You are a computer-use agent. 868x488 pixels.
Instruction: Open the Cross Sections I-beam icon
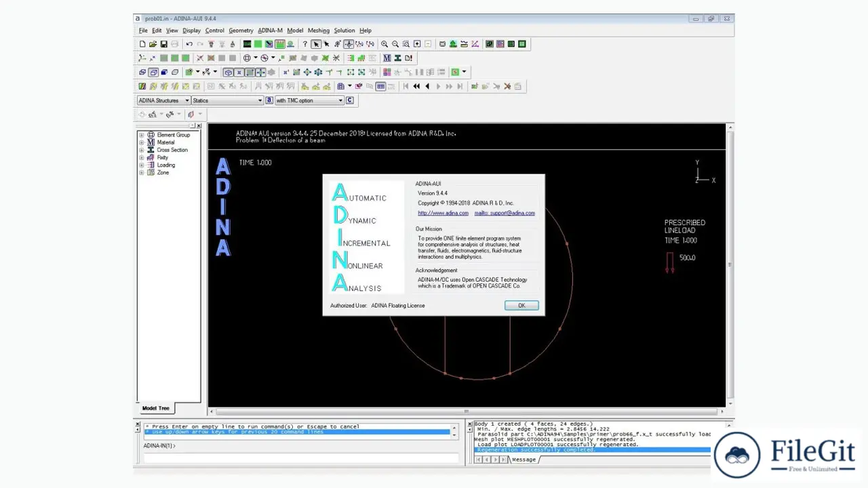pyautogui.click(x=397, y=58)
